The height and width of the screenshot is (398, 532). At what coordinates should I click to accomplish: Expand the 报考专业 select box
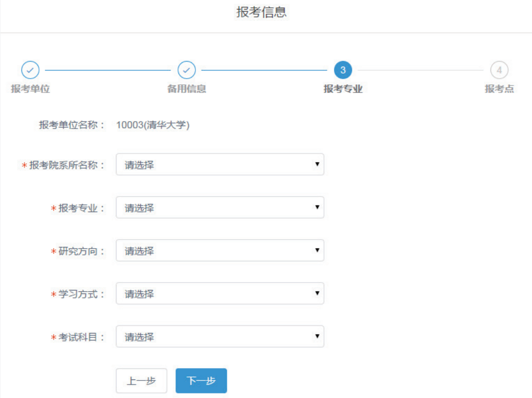219,207
